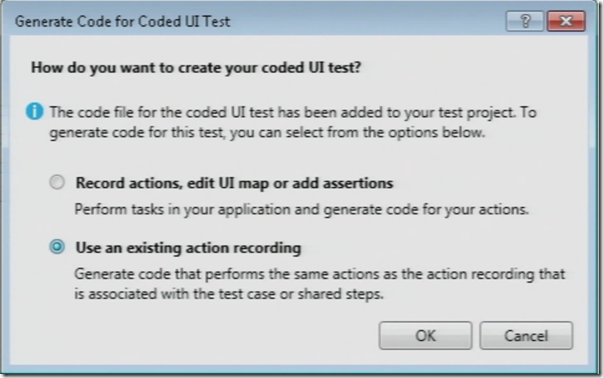The height and width of the screenshot is (378, 603).
Task: Click the 'Generate Code for Coded UI Test' title bar
Action: click(x=123, y=21)
